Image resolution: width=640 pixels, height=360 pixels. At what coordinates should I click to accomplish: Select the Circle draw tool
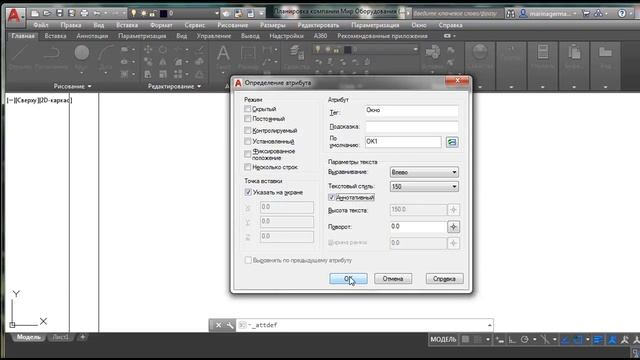point(82,53)
